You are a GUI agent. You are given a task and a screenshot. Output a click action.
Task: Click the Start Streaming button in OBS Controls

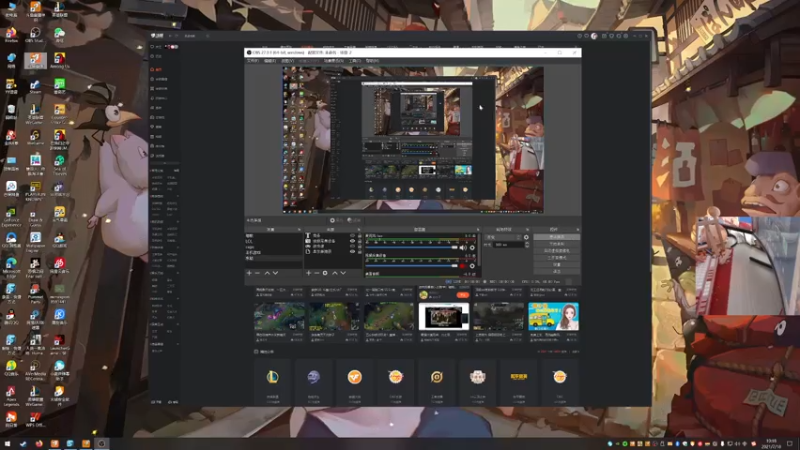[x=556, y=237]
